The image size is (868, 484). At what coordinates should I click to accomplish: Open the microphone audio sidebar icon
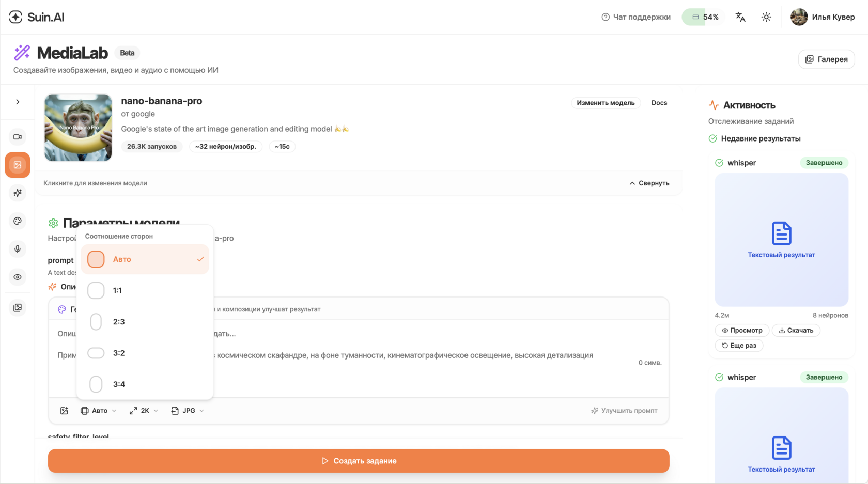(18, 249)
